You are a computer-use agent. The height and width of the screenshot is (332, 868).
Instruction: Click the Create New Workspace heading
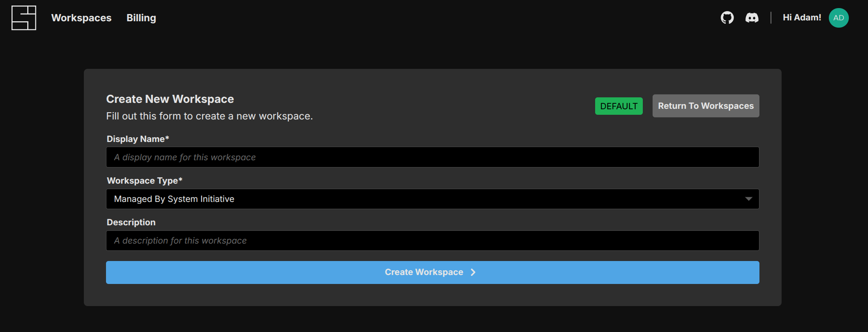click(x=170, y=99)
